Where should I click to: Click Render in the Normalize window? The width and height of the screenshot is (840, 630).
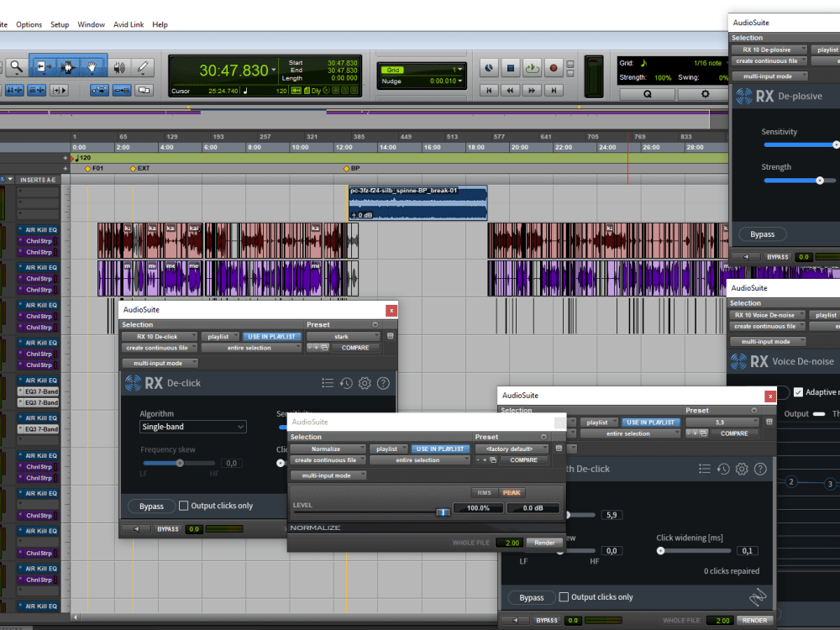pyautogui.click(x=544, y=543)
